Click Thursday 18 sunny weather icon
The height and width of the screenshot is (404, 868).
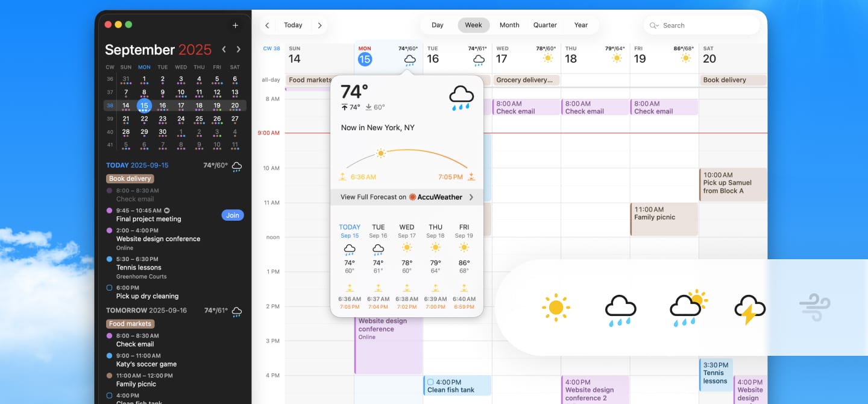[617, 58]
